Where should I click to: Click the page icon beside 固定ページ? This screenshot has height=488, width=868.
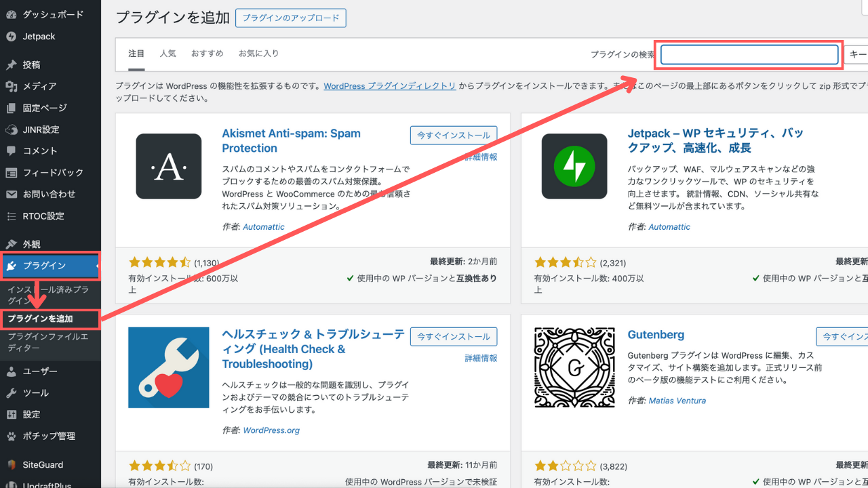pos(11,108)
